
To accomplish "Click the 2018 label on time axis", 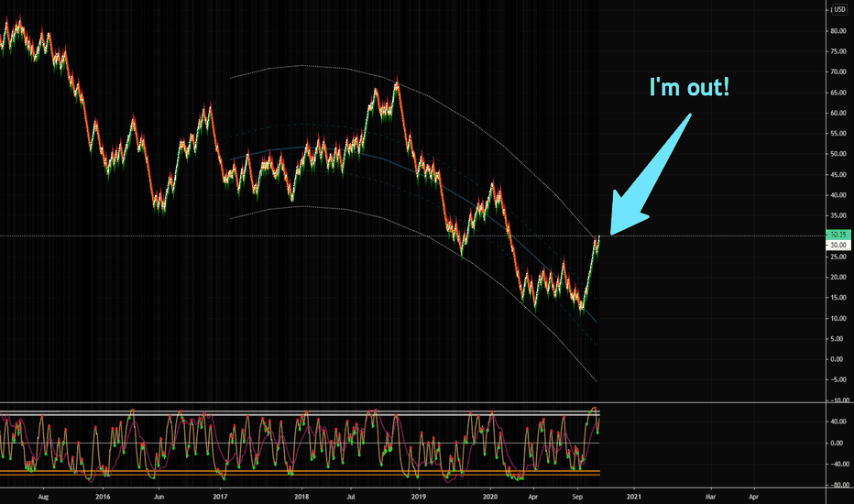I will 301,497.
